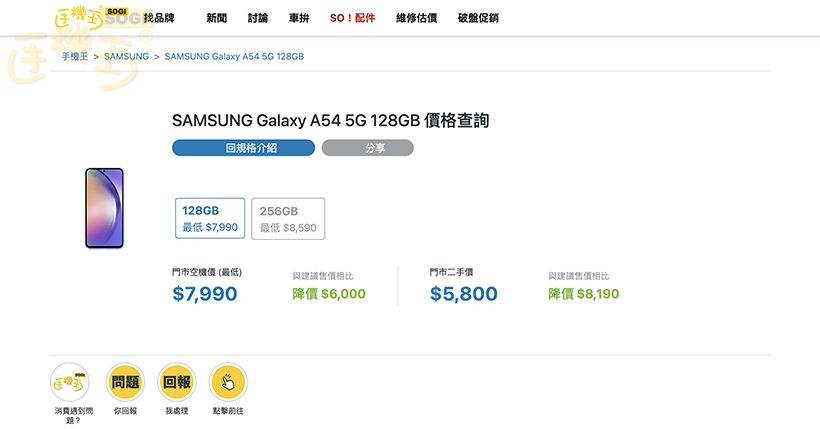This screenshot has width=820, height=429.
Task: Click the round SOGI mascot icon
Action: click(69, 382)
